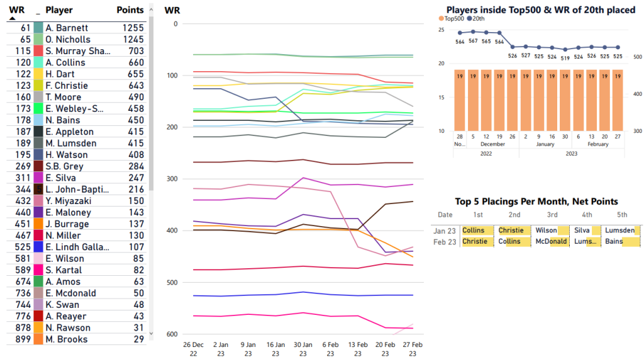Select the O. Nicholls row

(x=75, y=39)
